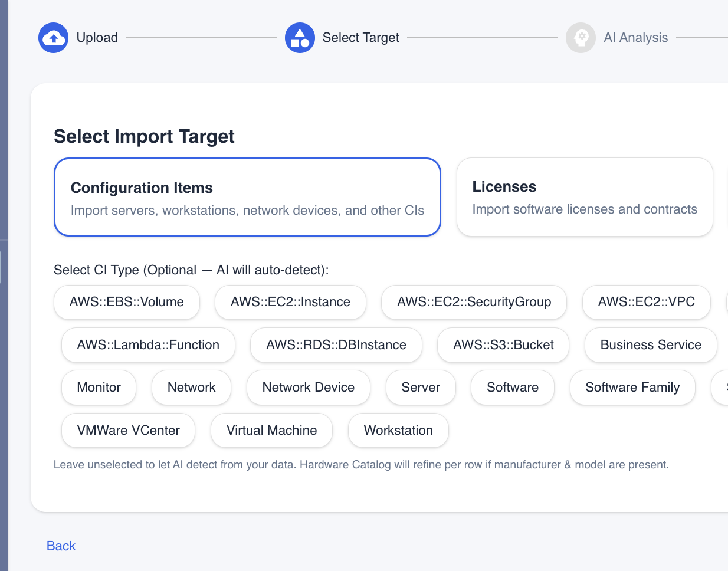Choose the Virtual Machine type
The height and width of the screenshot is (571, 728).
point(271,431)
